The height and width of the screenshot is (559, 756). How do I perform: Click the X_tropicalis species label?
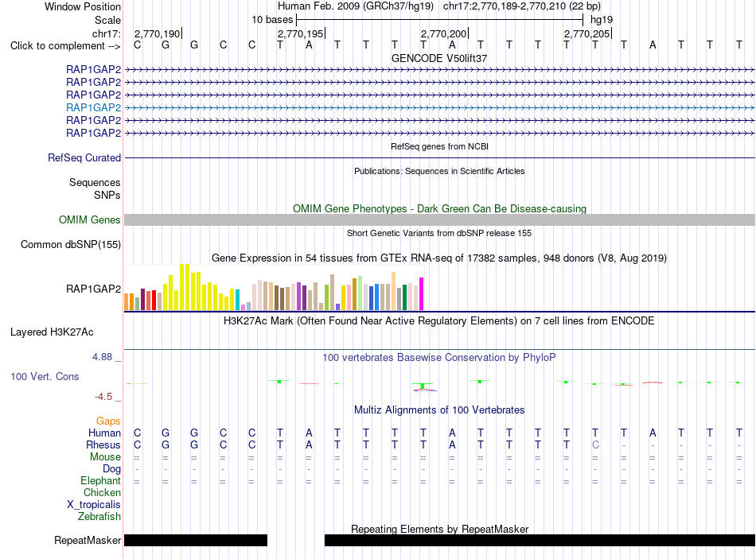94,505
